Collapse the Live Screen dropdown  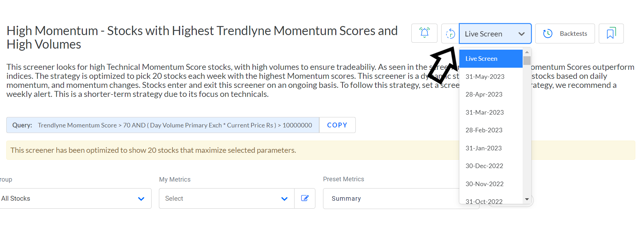click(x=495, y=34)
